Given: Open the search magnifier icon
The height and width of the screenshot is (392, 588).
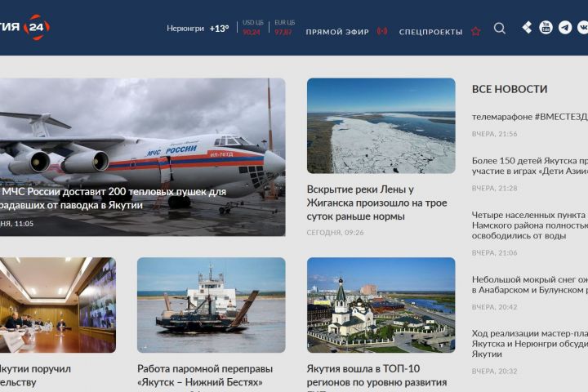Looking at the screenshot, I should coord(500,28).
